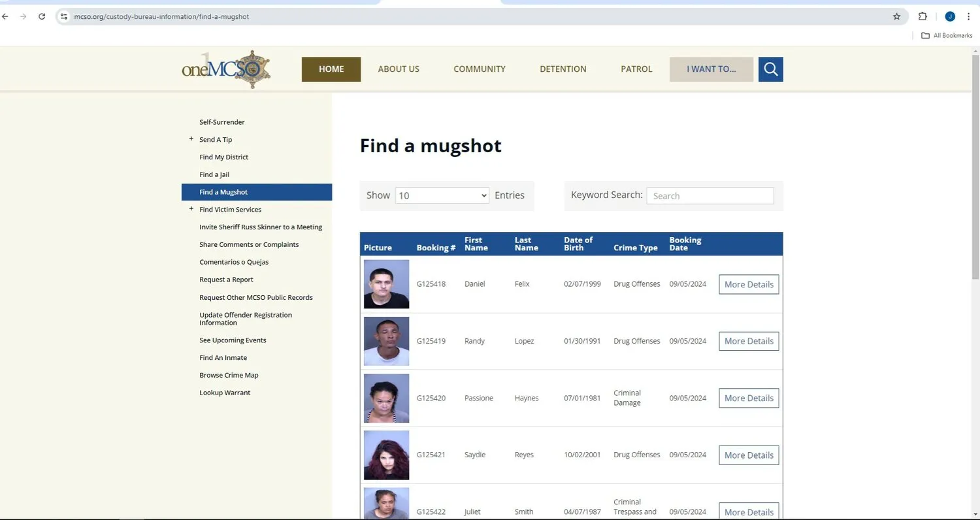Open Invite Sheriff Russ Skinner to a Meeting
Screen dimensions: 980x520
[x=261, y=227]
